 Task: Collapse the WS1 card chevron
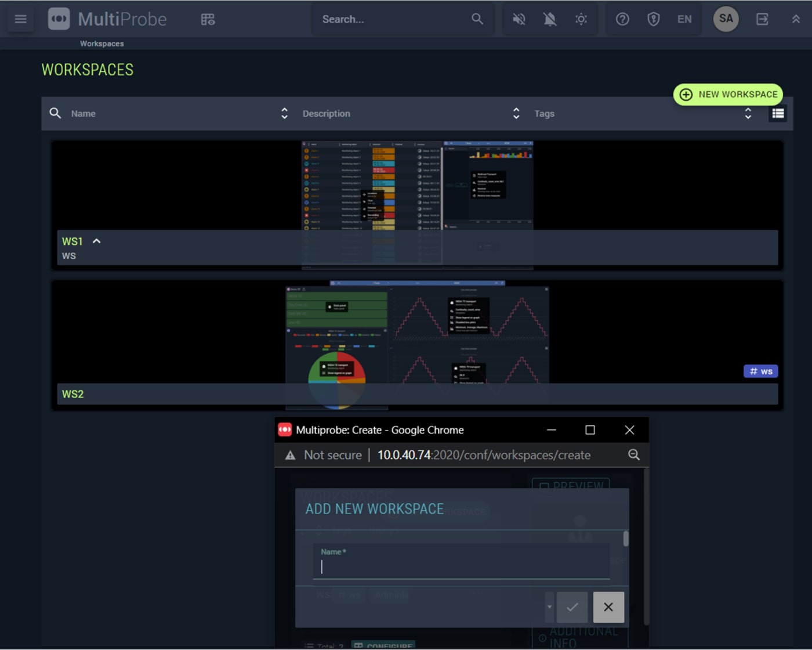[x=97, y=241]
